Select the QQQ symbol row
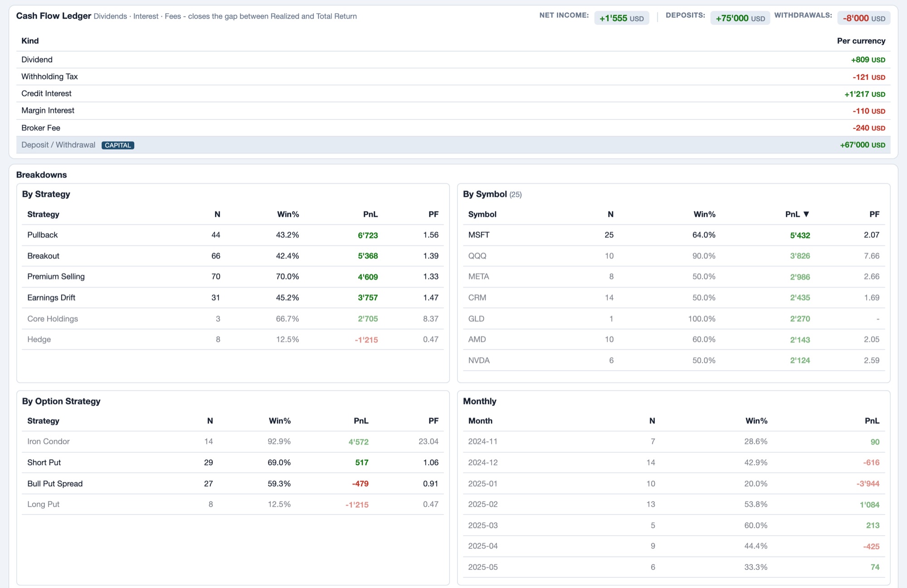Image resolution: width=907 pixels, height=588 pixels. (674, 256)
